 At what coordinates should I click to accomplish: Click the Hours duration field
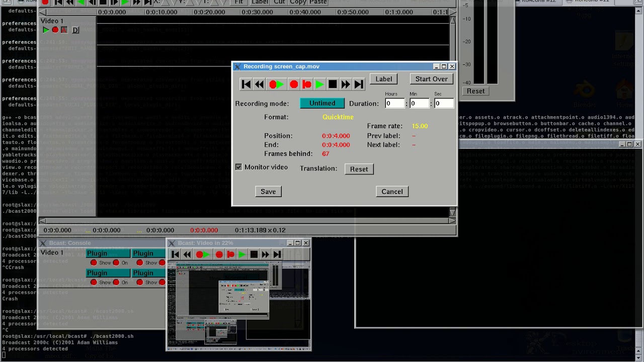pos(395,103)
